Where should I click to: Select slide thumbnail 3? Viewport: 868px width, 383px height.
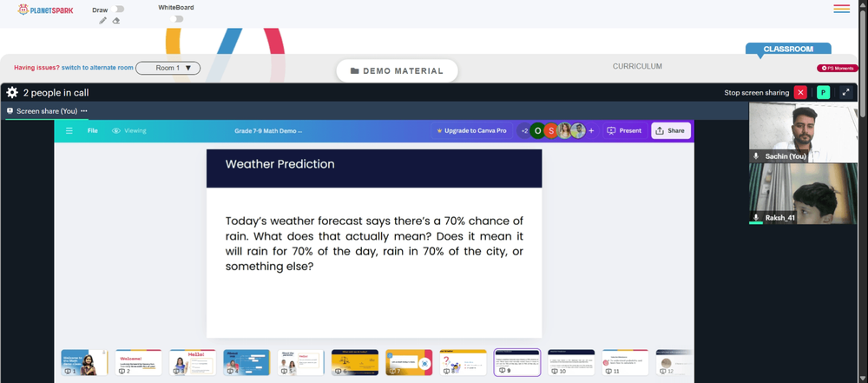[x=193, y=362]
